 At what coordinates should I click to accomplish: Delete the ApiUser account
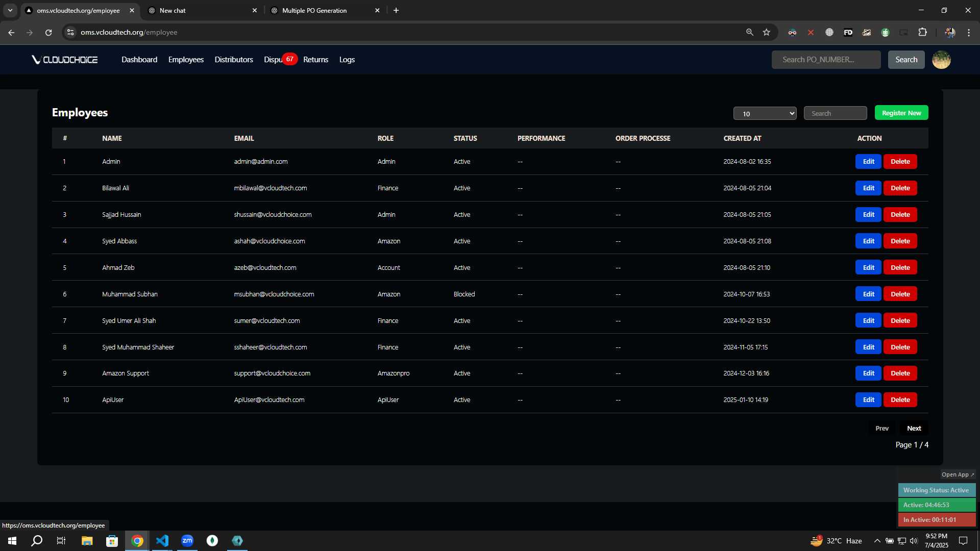click(x=900, y=400)
